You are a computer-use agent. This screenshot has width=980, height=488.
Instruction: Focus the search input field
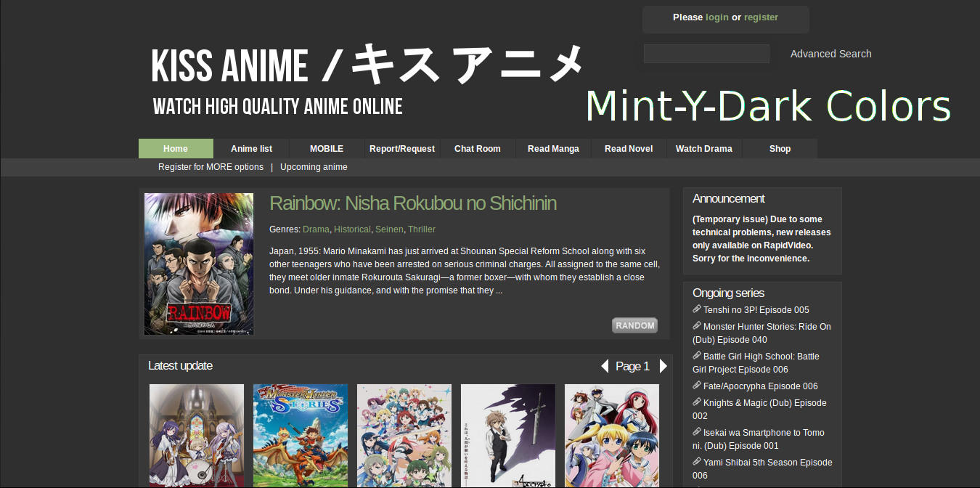[706, 54]
